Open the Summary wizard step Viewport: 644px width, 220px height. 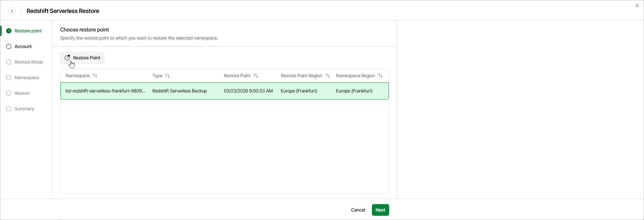pyautogui.click(x=24, y=109)
